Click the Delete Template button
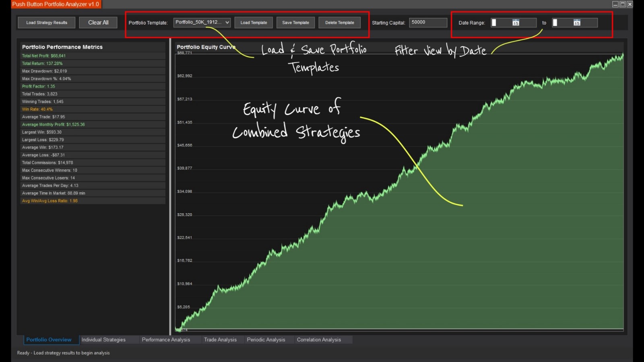 [x=339, y=23]
